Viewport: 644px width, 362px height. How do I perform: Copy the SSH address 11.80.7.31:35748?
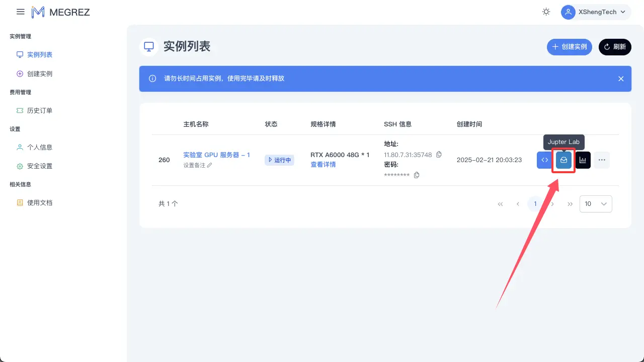coord(439,155)
